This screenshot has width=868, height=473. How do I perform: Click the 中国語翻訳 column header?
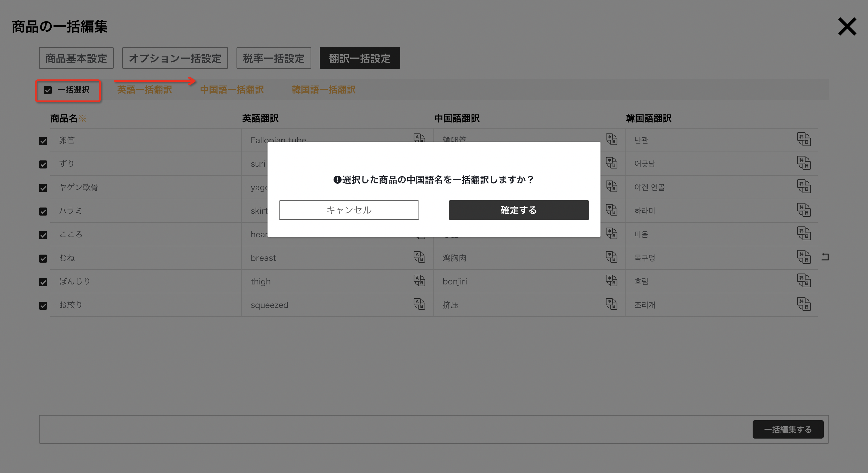pyautogui.click(x=457, y=118)
